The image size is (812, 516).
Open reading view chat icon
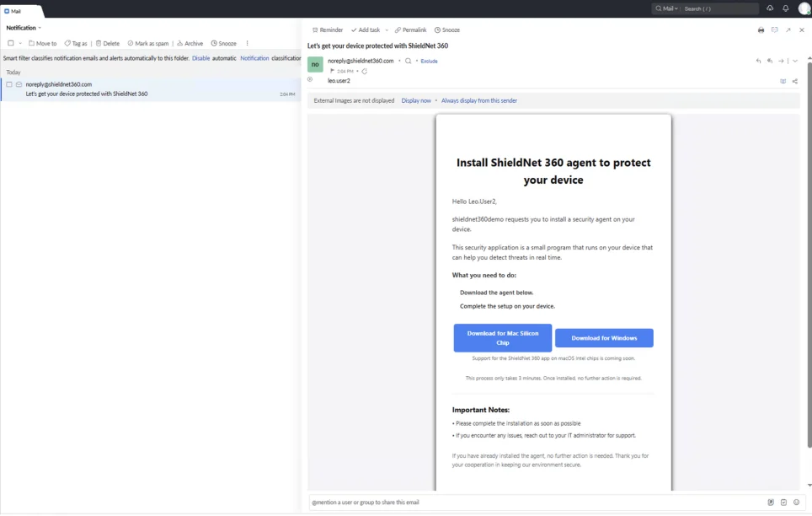click(775, 30)
